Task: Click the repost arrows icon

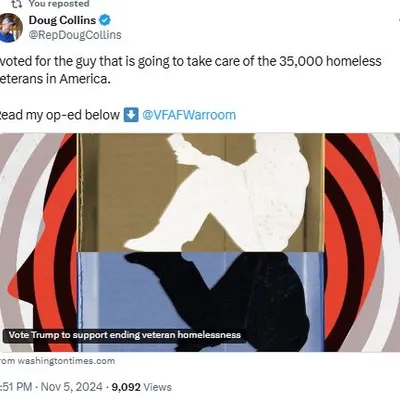Action: 16,4
